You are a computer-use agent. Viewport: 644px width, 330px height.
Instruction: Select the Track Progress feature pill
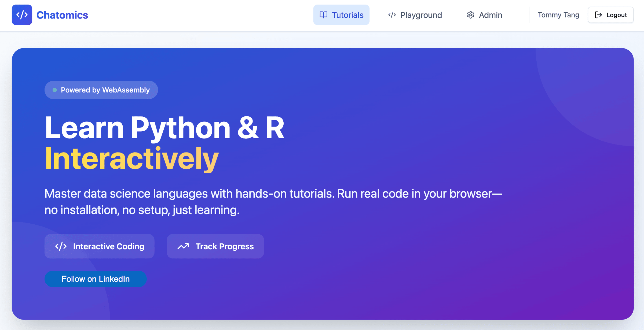[215, 246]
